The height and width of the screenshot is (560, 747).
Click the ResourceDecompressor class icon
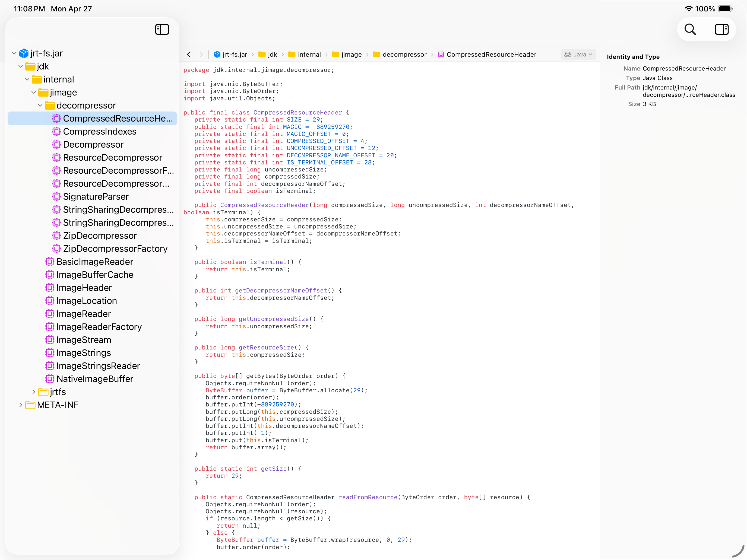click(56, 157)
